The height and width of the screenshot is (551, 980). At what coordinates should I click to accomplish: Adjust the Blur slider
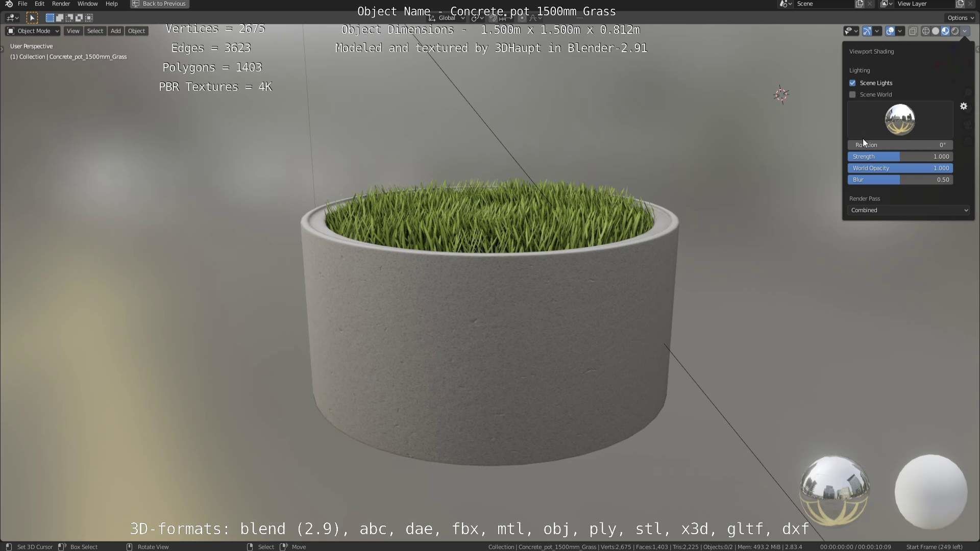[900, 180]
